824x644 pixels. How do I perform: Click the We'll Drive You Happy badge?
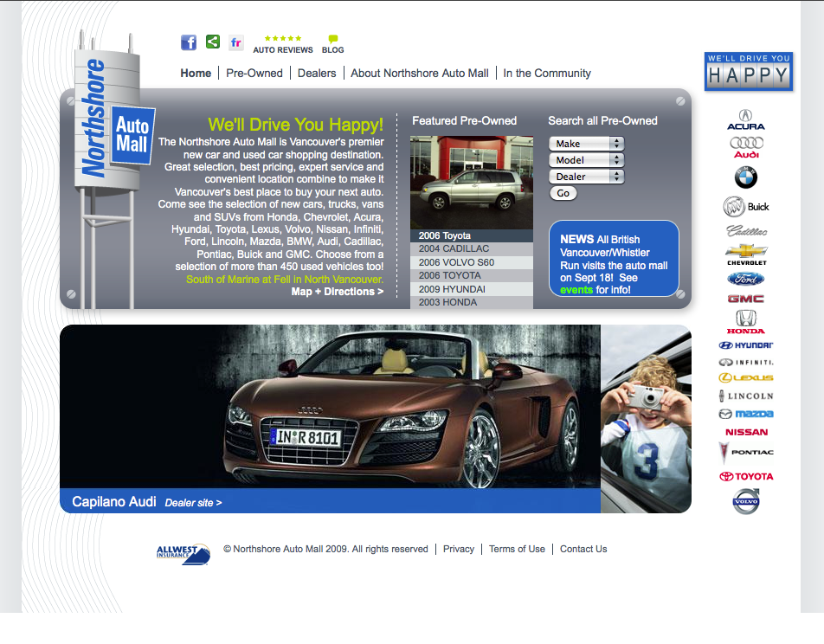(x=749, y=72)
